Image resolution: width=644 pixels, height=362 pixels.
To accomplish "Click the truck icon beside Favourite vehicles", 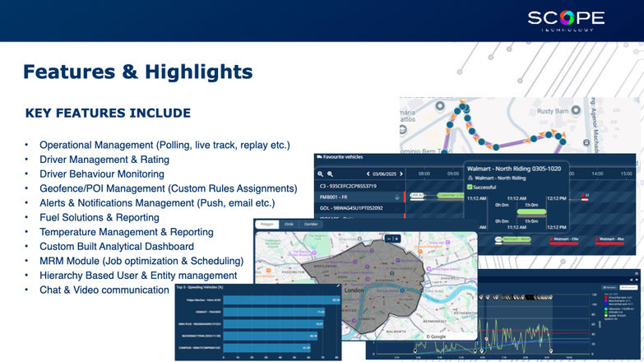I will [319, 156].
